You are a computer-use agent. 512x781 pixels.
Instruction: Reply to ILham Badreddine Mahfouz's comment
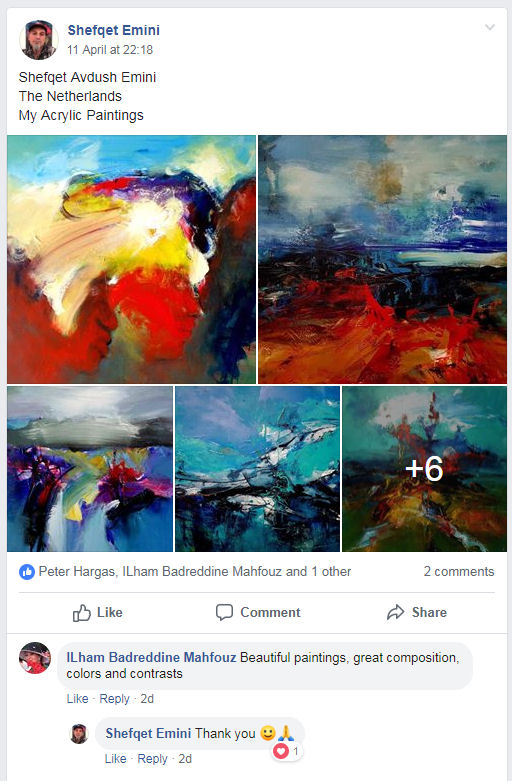[114, 699]
